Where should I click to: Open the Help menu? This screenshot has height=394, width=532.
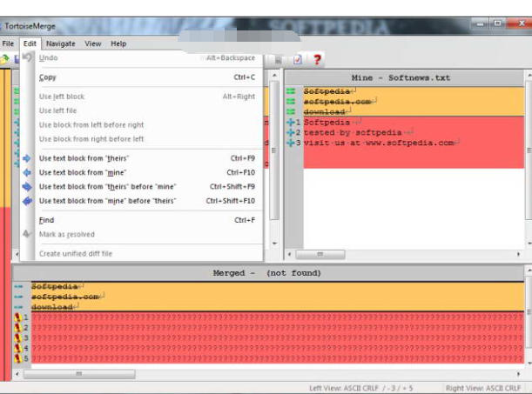pos(118,43)
